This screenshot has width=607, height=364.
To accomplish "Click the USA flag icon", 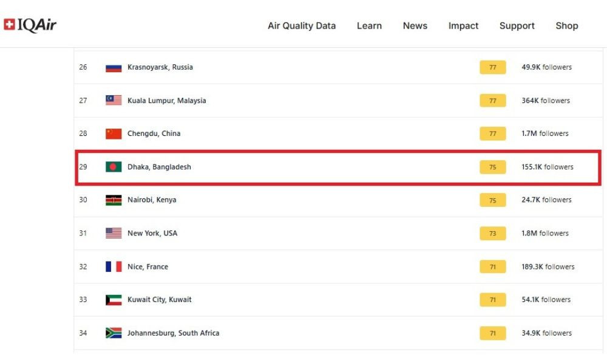I will point(114,233).
